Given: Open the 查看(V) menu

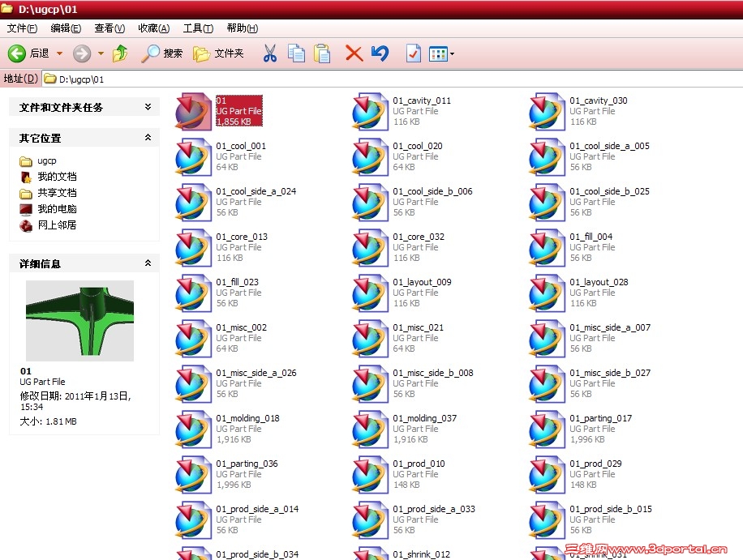Looking at the screenshot, I should pos(110,28).
